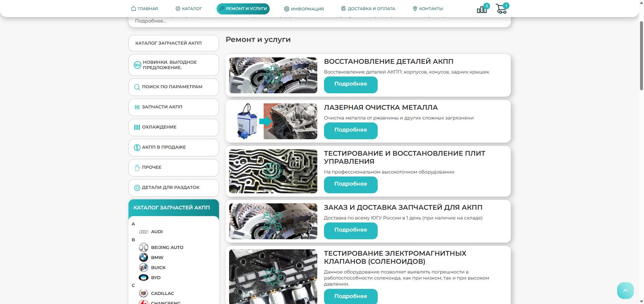This screenshot has height=304, width=644.
Task: Select the Ремонт и услуги menu tab
Action: click(x=243, y=9)
